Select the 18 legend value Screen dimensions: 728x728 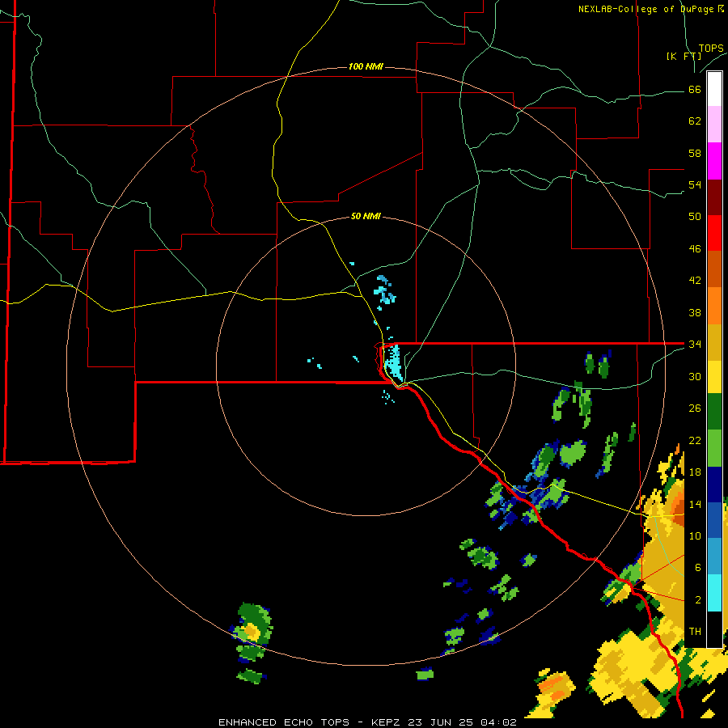pos(695,472)
